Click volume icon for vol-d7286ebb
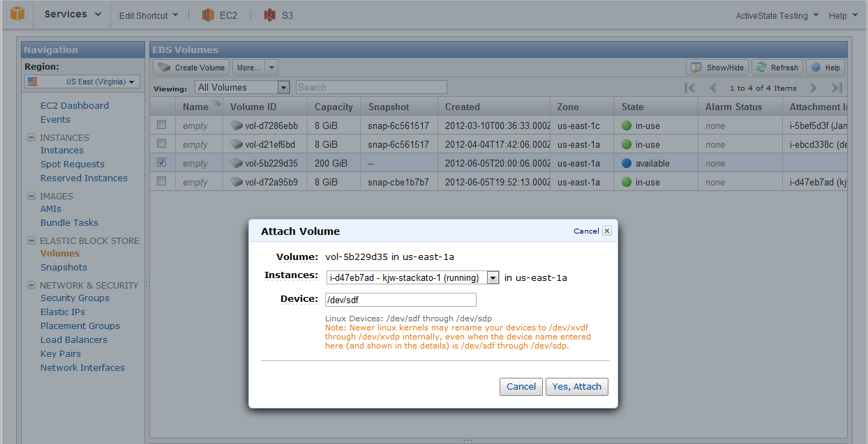 click(x=237, y=126)
